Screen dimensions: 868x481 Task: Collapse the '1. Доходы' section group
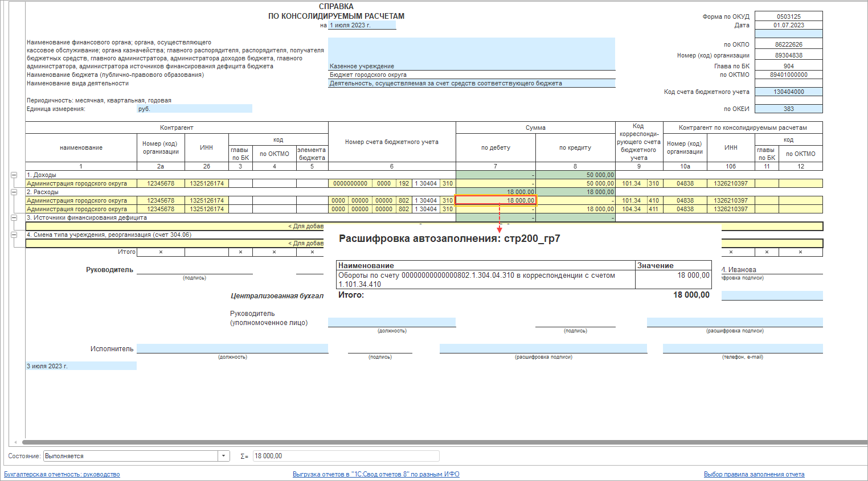[14, 175]
